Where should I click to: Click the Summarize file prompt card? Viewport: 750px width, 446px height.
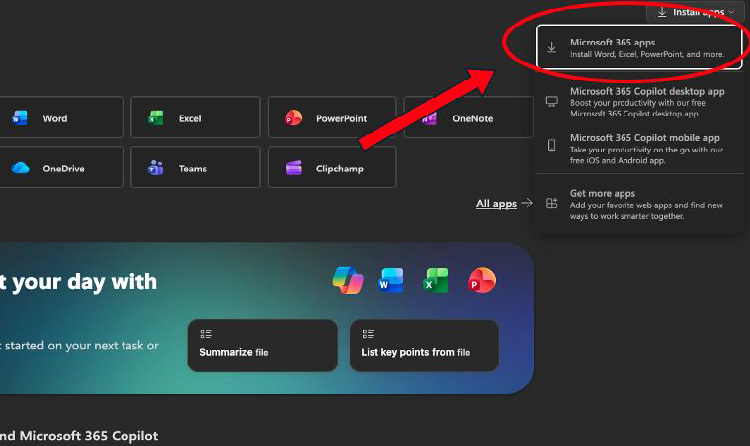(x=263, y=346)
